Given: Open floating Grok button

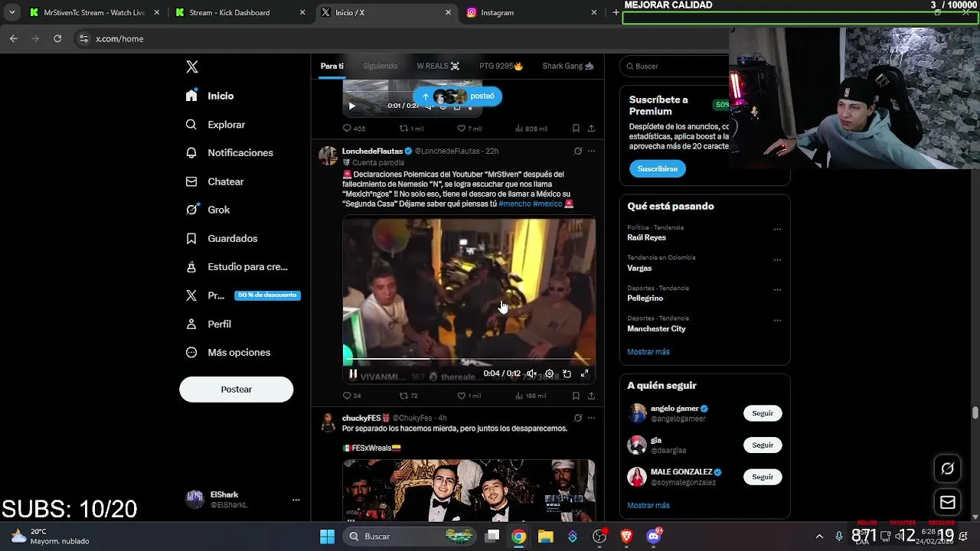Looking at the screenshot, I should (x=948, y=468).
